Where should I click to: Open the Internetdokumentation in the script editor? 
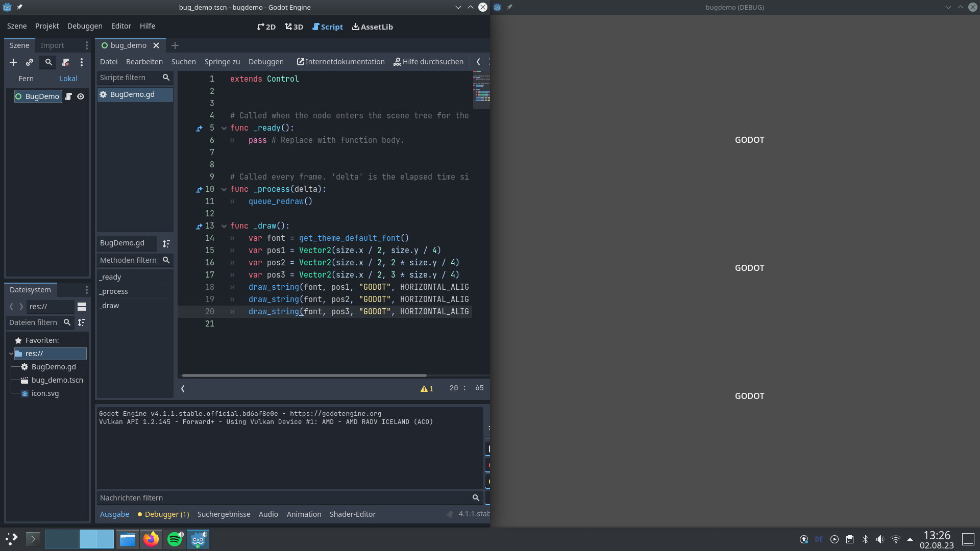pos(340,61)
